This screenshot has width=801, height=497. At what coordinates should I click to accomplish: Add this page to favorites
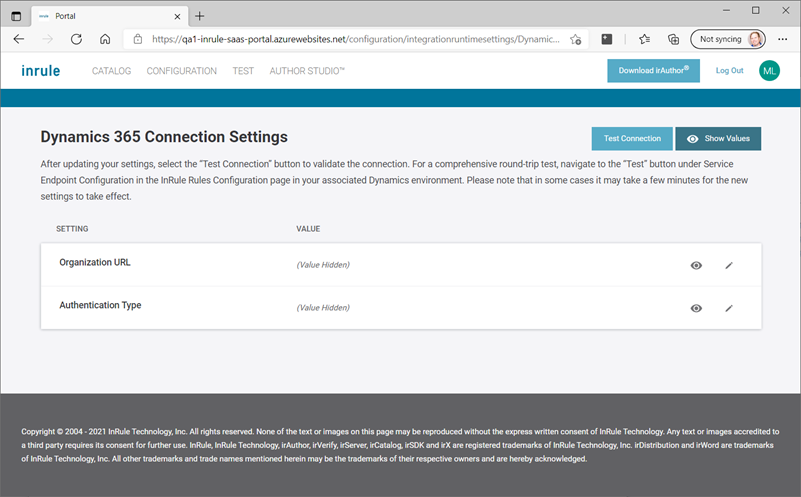click(576, 39)
